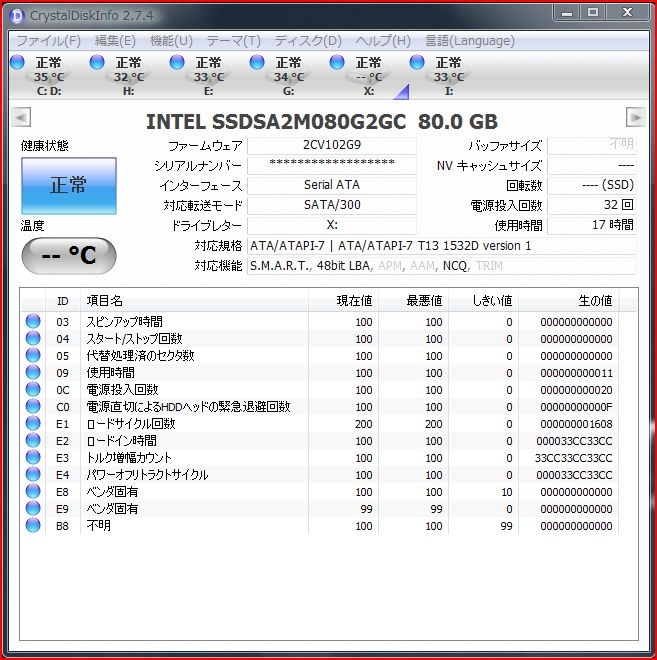Select the H: disk 32 °C
Screen dimensions: 657x660
pyautogui.click(x=120, y=76)
